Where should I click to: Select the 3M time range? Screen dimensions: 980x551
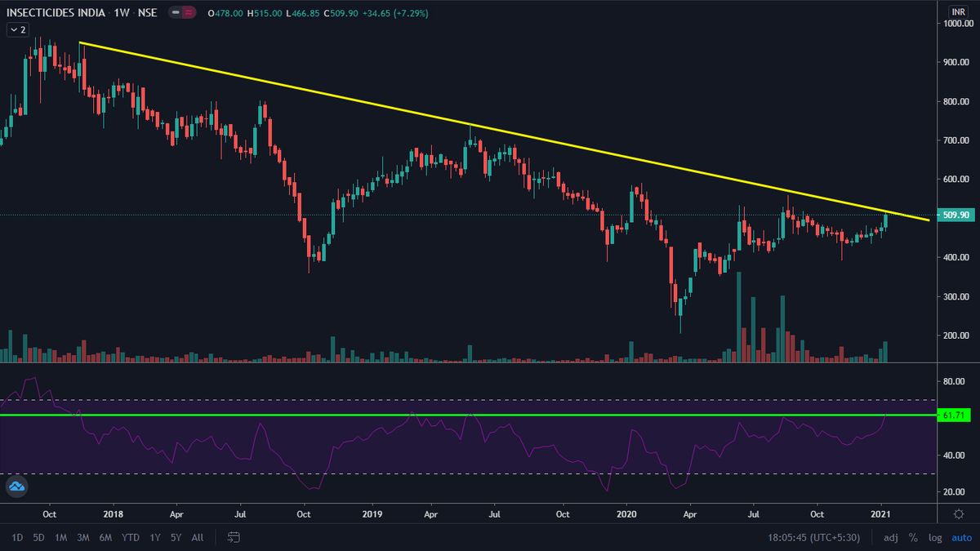point(83,538)
